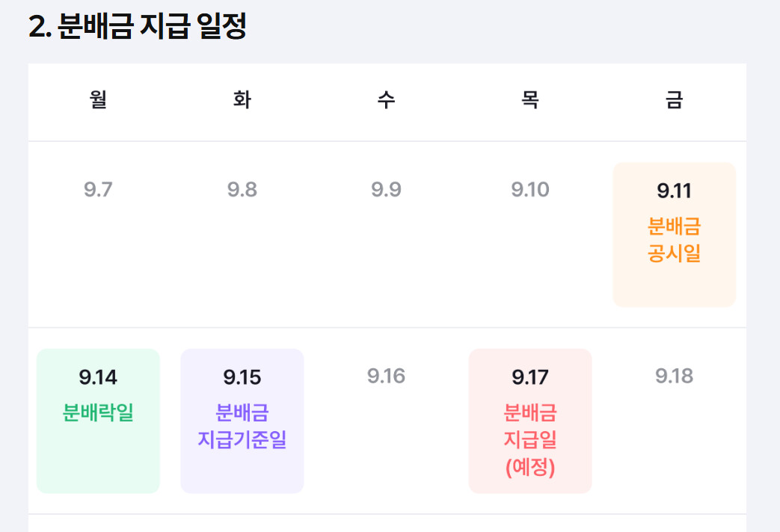Click the green 분배락일 label text
The image size is (780, 532).
(98, 412)
